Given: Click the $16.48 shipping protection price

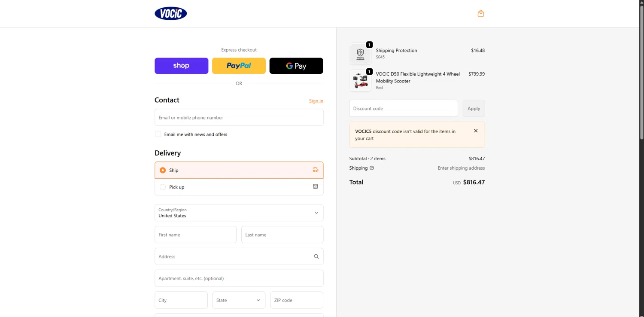Looking at the screenshot, I should [478, 50].
